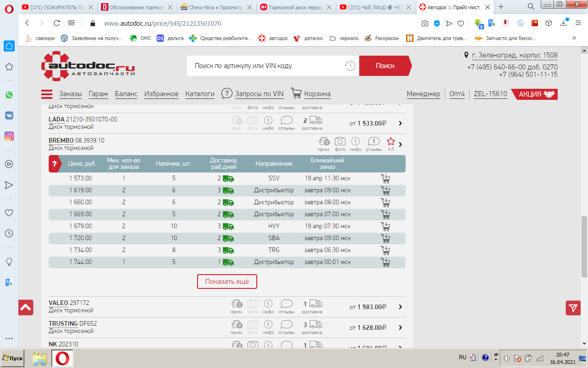The width and height of the screenshot is (588, 368).
Task: Open price table help question mark
Action: [x=54, y=164]
